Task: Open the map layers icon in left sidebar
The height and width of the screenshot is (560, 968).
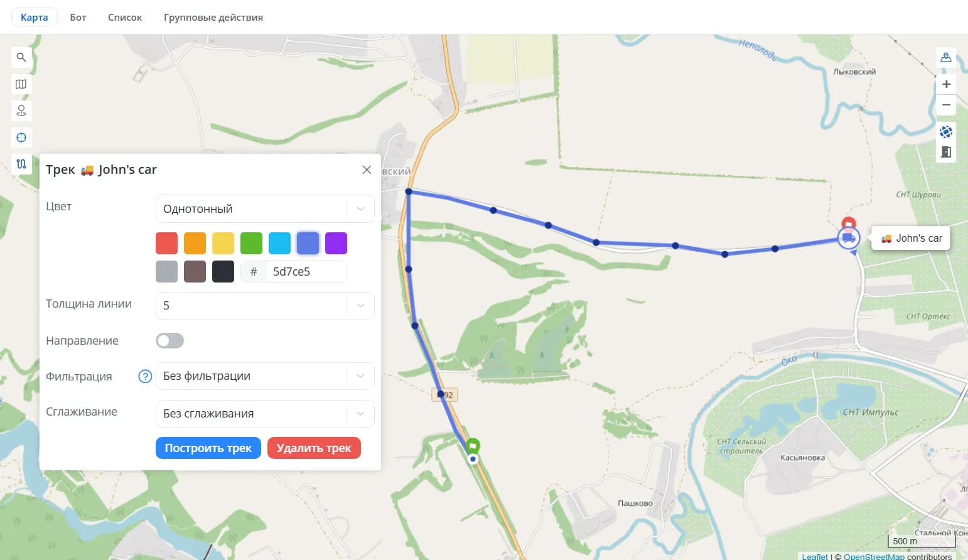Action: tap(21, 84)
